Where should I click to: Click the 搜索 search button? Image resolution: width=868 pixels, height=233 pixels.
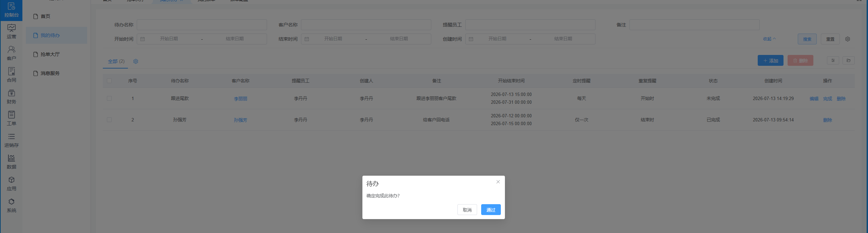pyautogui.click(x=807, y=39)
